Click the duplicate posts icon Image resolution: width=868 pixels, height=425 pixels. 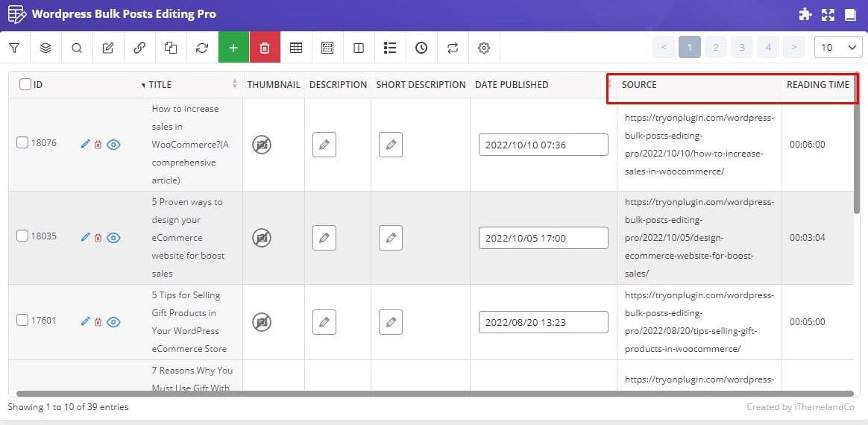point(171,48)
